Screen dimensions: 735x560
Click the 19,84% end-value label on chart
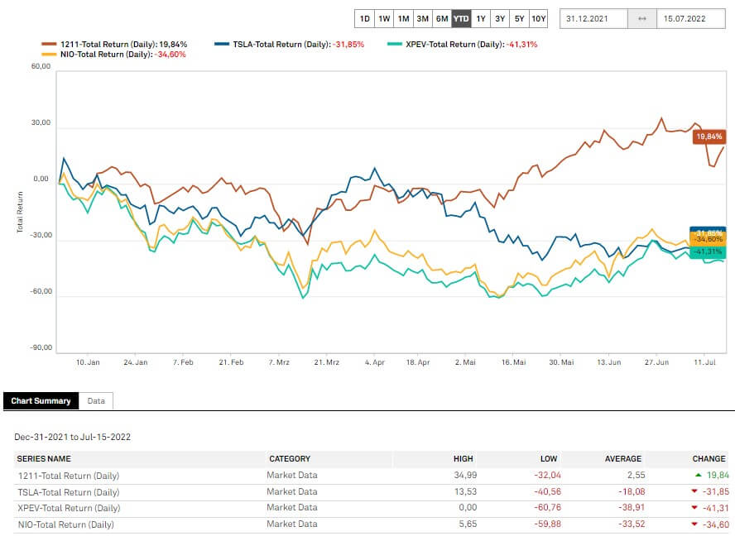pyautogui.click(x=709, y=136)
